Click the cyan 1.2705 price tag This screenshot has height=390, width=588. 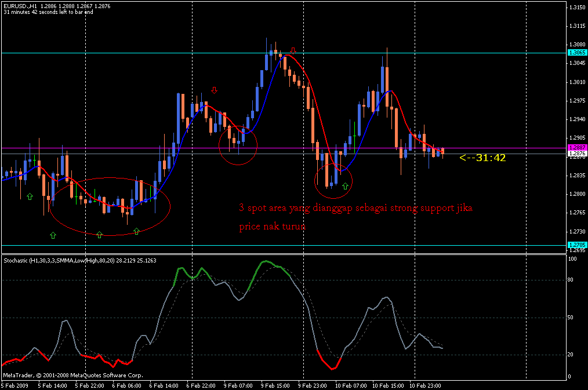point(578,245)
